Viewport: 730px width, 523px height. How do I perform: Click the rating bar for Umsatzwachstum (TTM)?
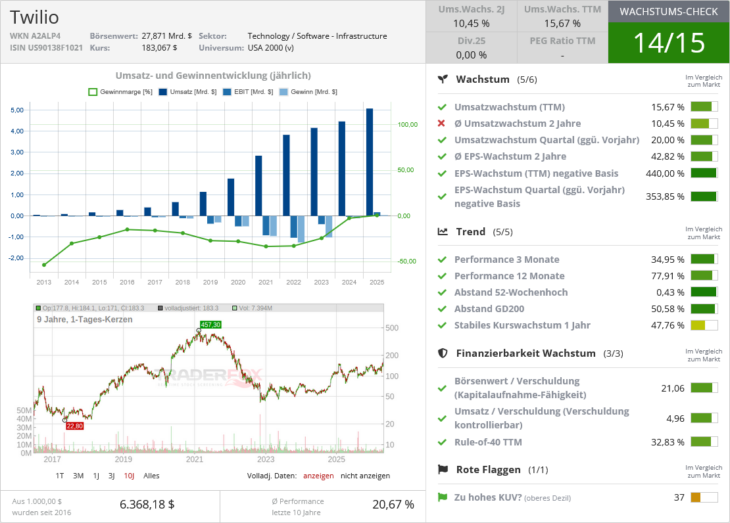pyautogui.click(x=704, y=107)
